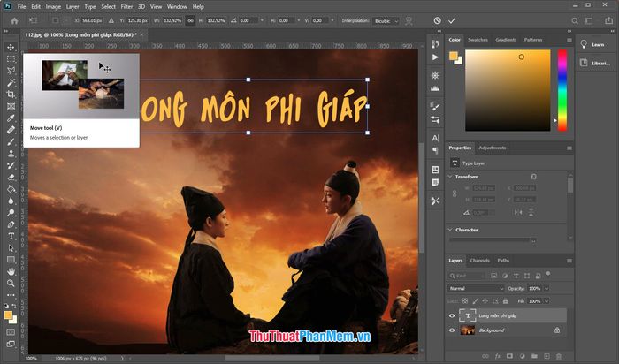Select the Move tool in the toolbar
The height and width of the screenshot is (364, 619).
pyautogui.click(x=11, y=48)
